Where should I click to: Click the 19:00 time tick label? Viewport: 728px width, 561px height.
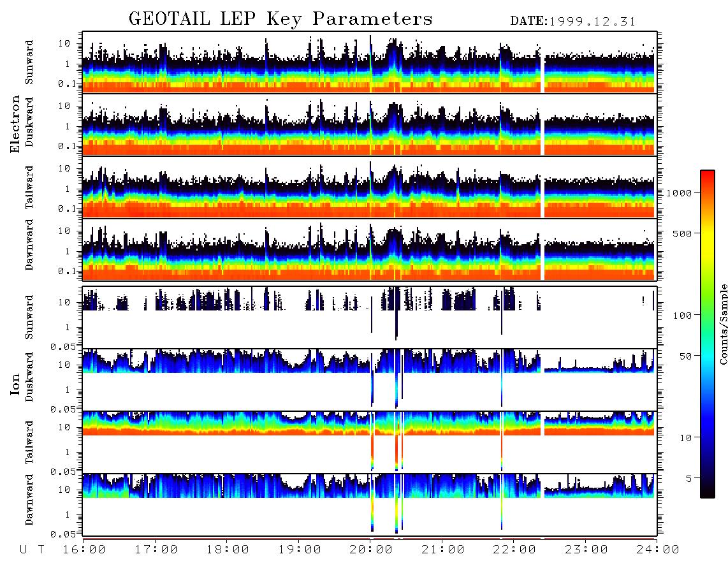click(300, 550)
